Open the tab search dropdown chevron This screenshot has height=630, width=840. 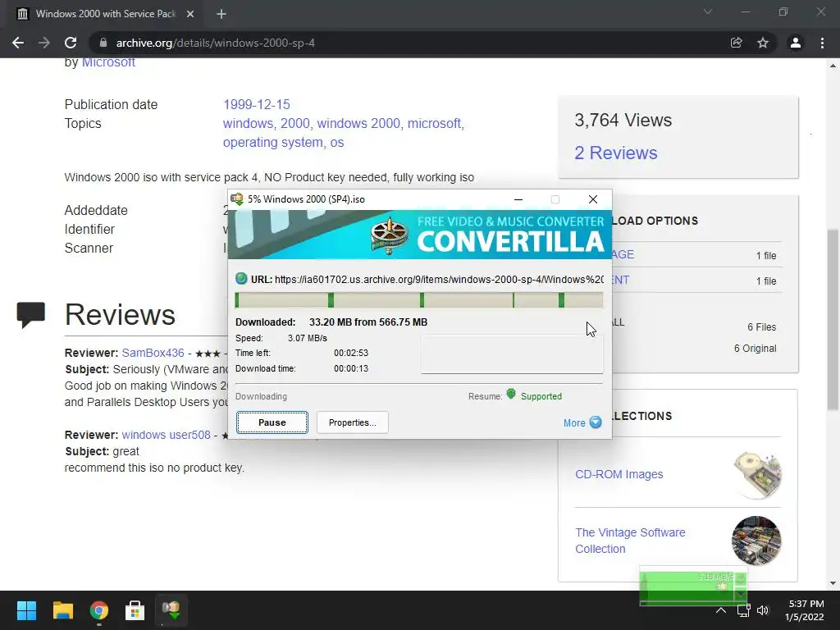[708, 11]
